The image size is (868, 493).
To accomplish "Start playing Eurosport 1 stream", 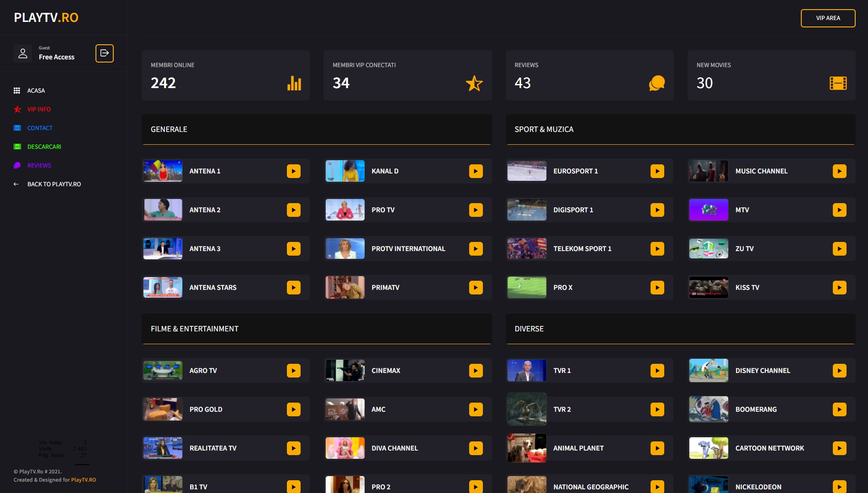I will click(657, 171).
